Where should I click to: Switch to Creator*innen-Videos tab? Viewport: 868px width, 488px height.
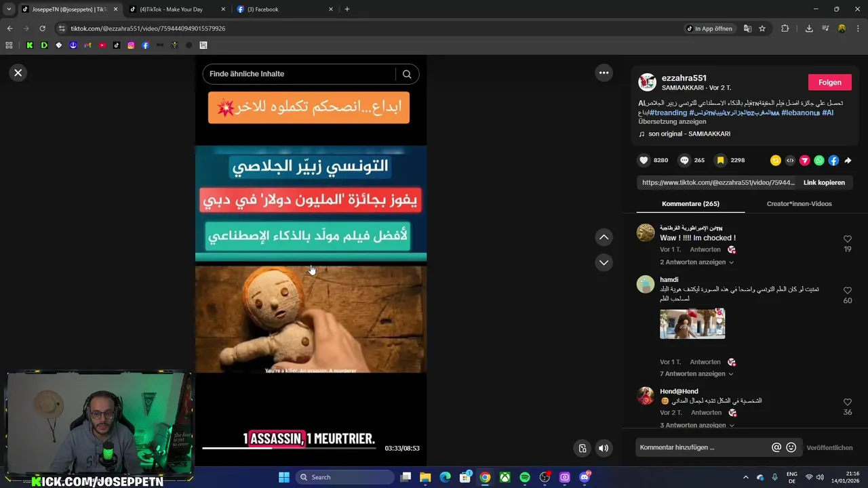799,204
